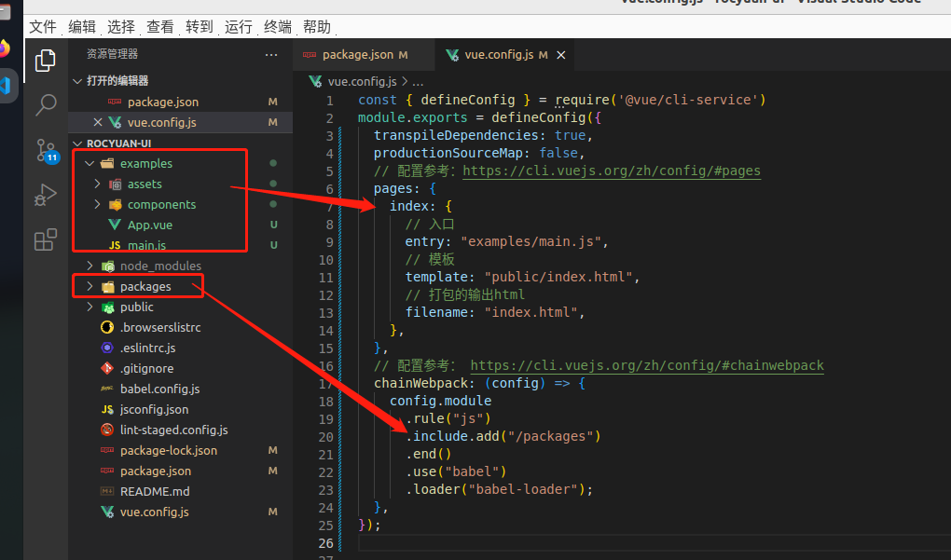Click the markdown icon beside README.md

coord(107,491)
